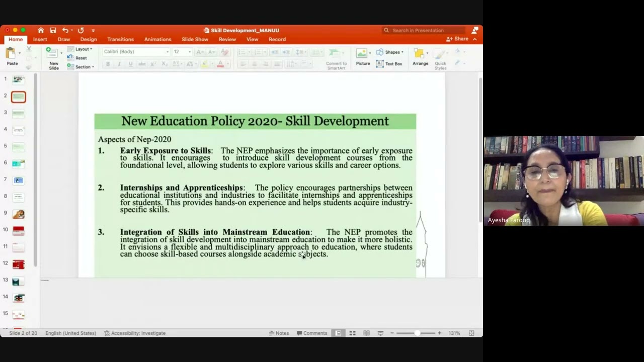Screen dimensions: 644x362
Task: Open Accessibility: Investigate checker
Action: click(135, 333)
